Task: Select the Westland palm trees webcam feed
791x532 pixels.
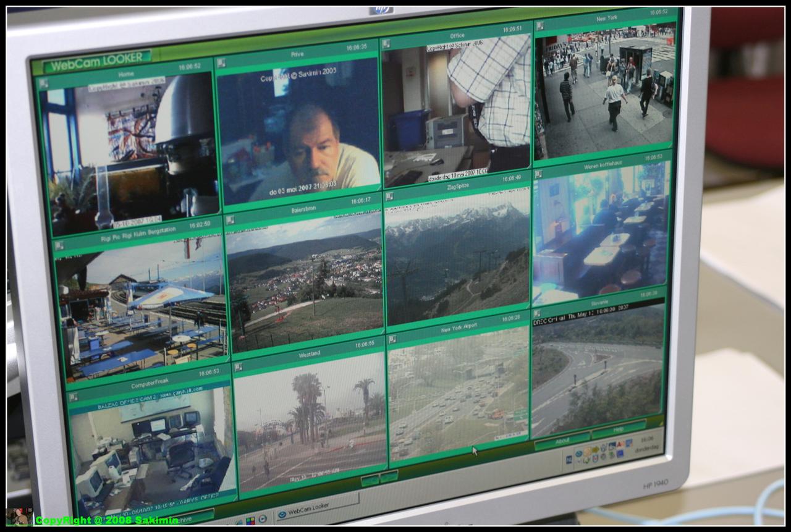Action: [311, 423]
